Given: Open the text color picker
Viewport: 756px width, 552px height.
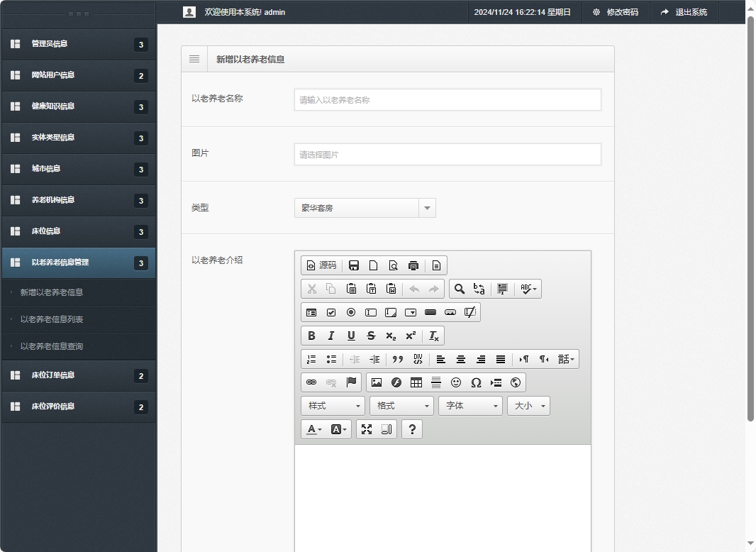Looking at the screenshot, I should [x=313, y=429].
